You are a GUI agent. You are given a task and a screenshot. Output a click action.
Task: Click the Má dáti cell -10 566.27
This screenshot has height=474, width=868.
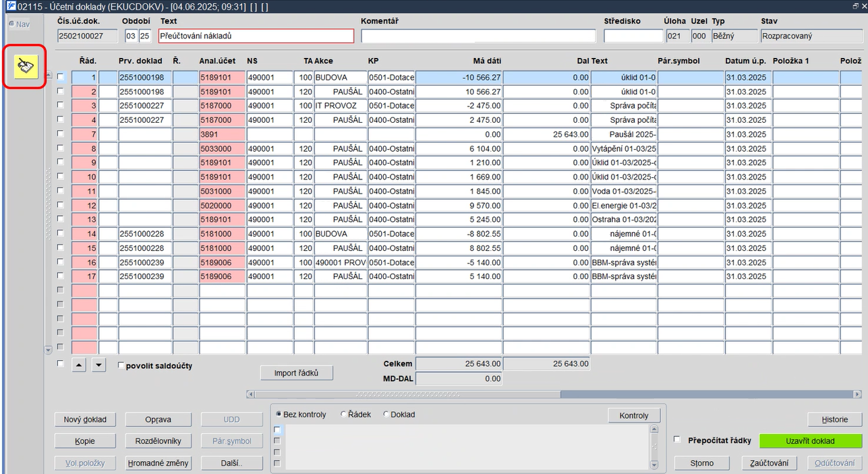pyautogui.click(x=459, y=78)
